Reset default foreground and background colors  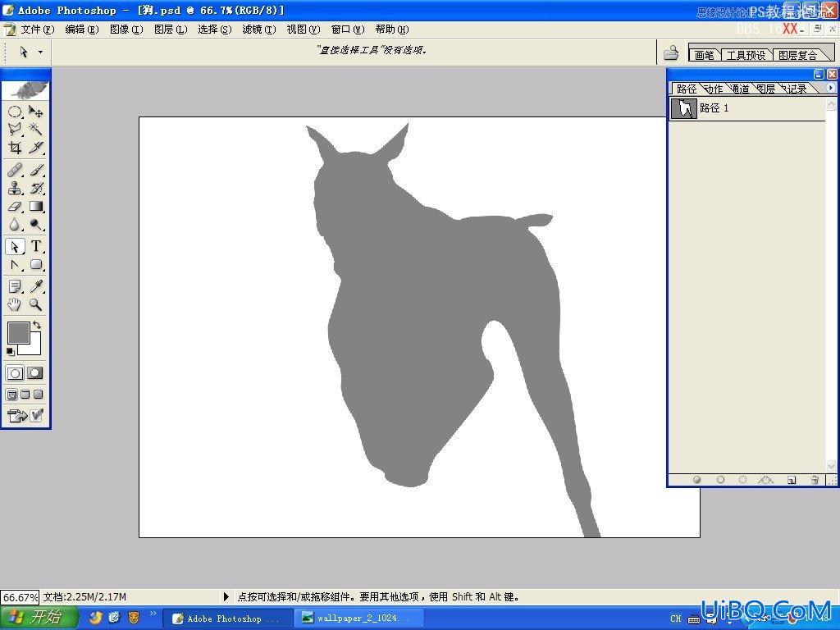[10, 351]
